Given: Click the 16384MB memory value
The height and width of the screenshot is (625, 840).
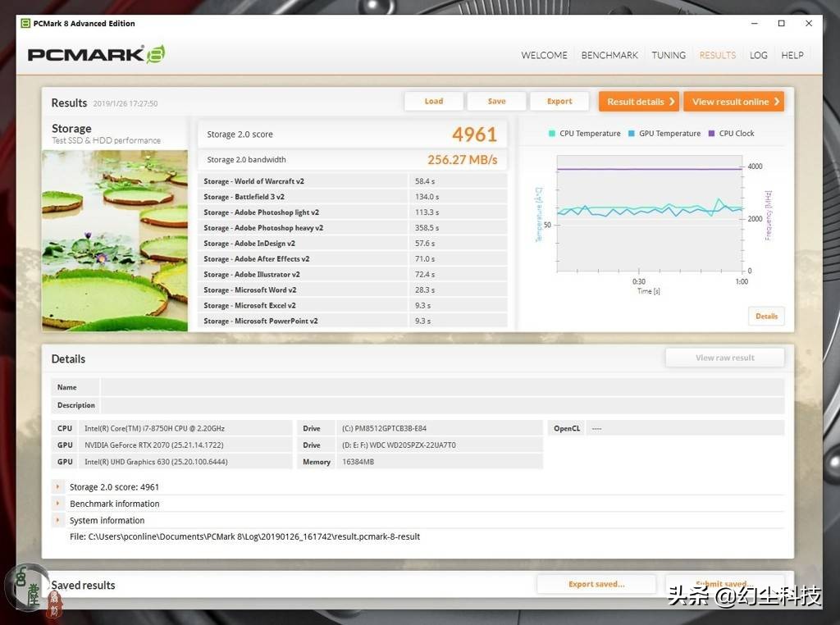Looking at the screenshot, I should click(x=358, y=462).
